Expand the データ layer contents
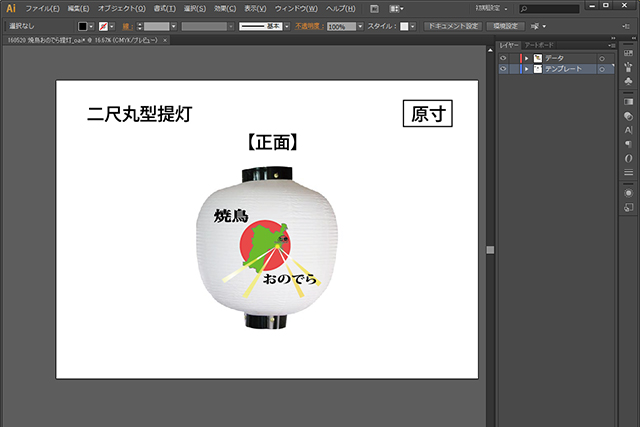This screenshot has height=427, width=640. click(x=526, y=58)
